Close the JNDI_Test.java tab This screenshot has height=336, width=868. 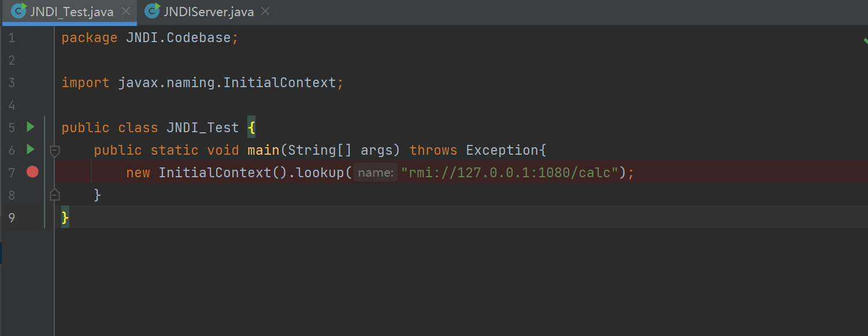tap(126, 12)
